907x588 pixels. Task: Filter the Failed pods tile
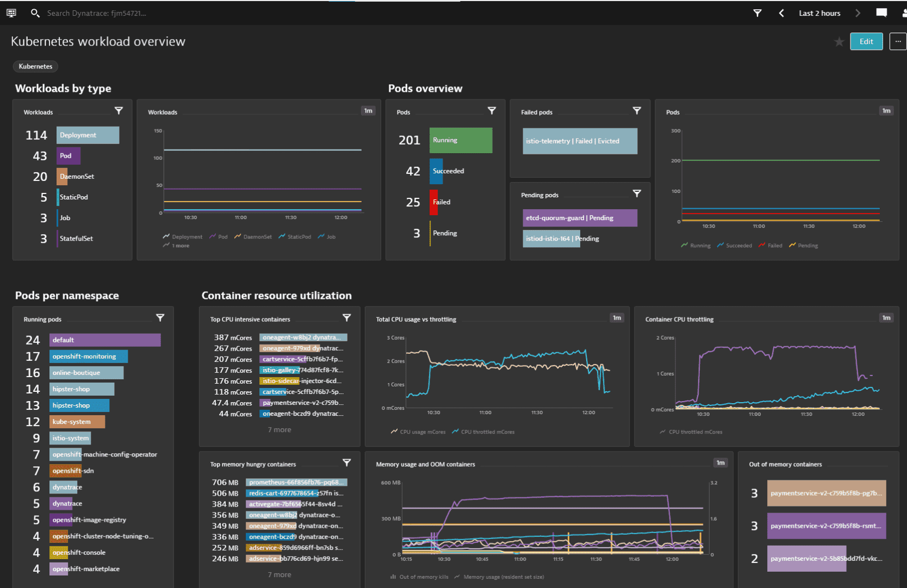click(637, 110)
